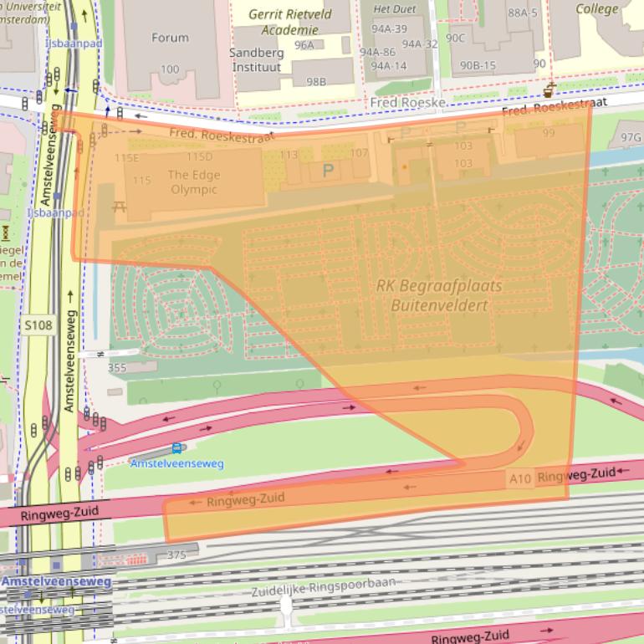Click building number 375 near the tracks
This screenshot has height=644, width=644.
point(176,555)
